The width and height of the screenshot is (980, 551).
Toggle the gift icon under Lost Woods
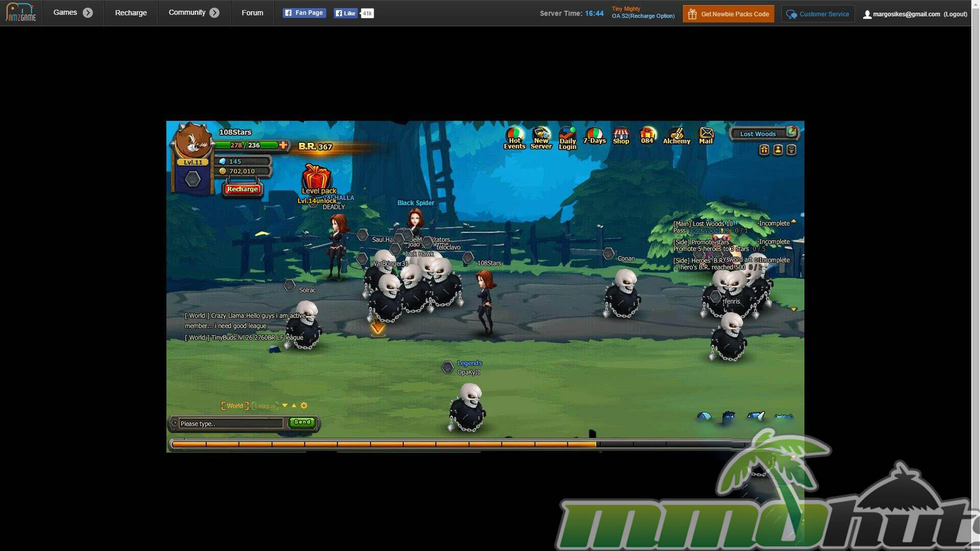pos(764,150)
